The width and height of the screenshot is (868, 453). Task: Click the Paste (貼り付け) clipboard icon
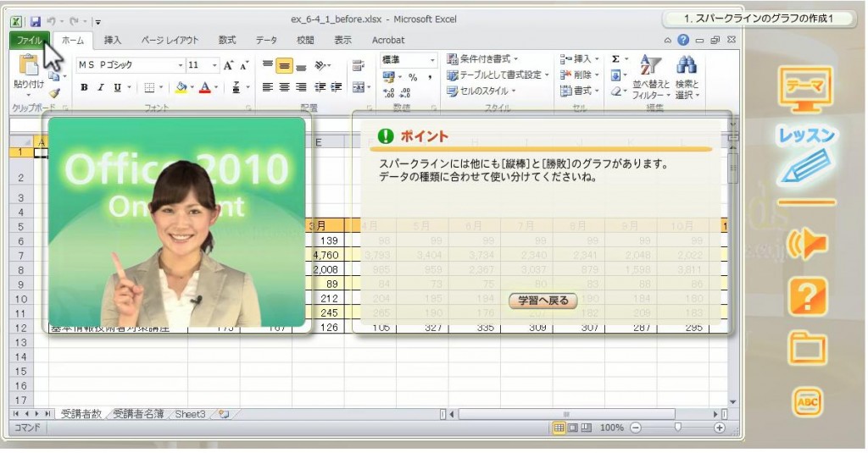tap(28, 65)
